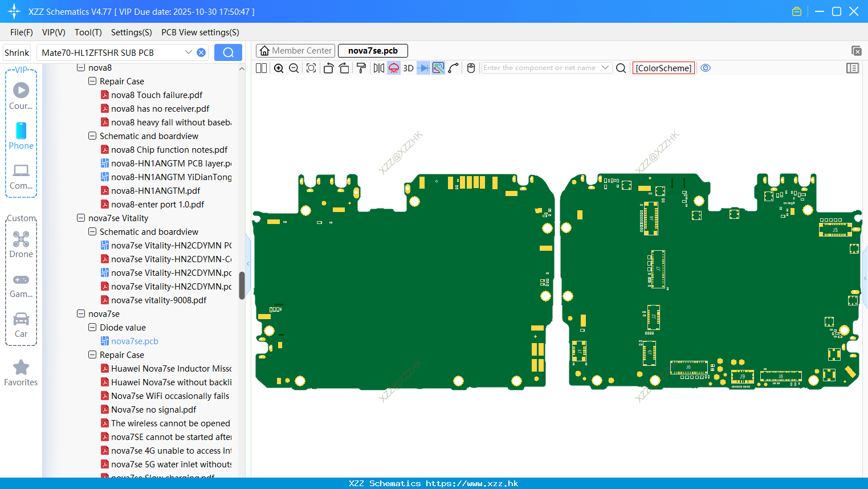This screenshot has width=868, height=489.
Task: Mirror flip the PCB view
Action: [378, 68]
